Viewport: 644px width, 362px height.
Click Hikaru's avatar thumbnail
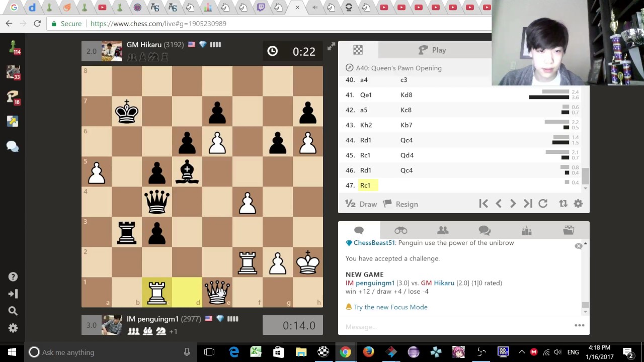(x=112, y=51)
